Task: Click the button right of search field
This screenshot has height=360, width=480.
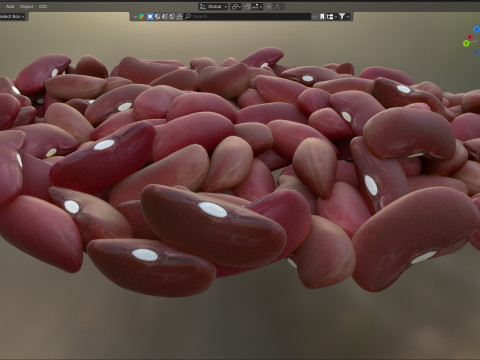Action: [315, 17]
